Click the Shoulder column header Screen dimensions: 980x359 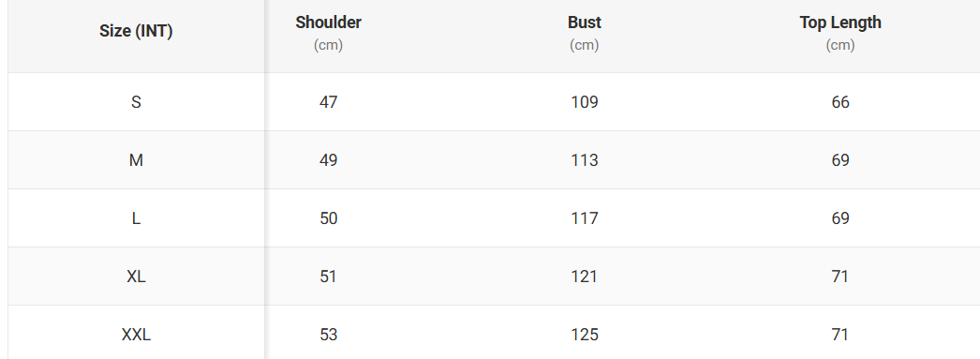328,22
